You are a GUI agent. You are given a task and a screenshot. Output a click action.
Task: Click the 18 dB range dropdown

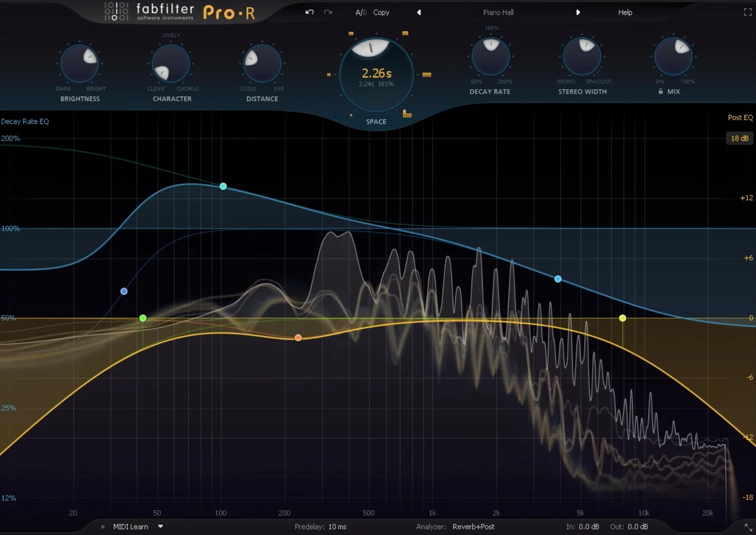740,138
